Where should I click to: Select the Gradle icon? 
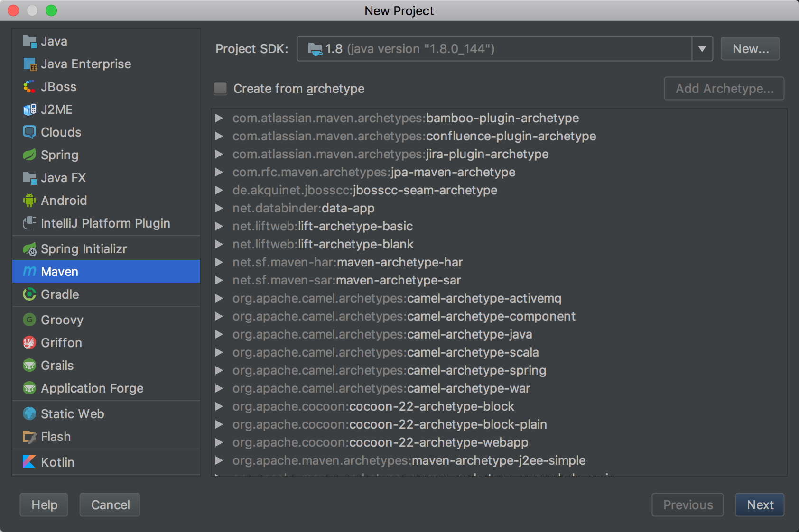point(29,294)
